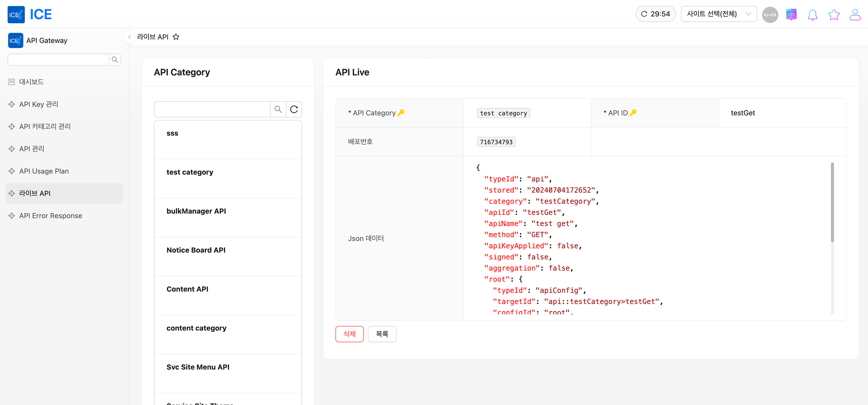The image size is (868, 405).
Task: Go to API Usage Plan menu
Action: tap(44, 171)
